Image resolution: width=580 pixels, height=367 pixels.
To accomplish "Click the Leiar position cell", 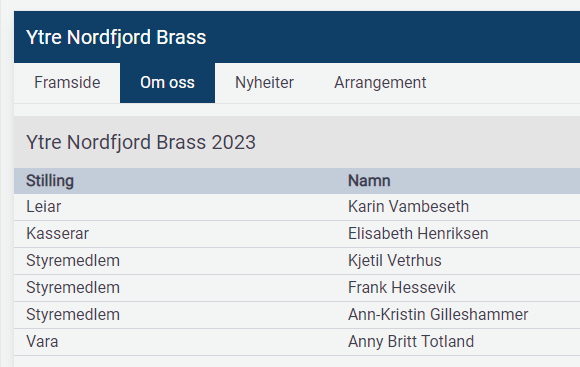I will [x=44, y=206].
